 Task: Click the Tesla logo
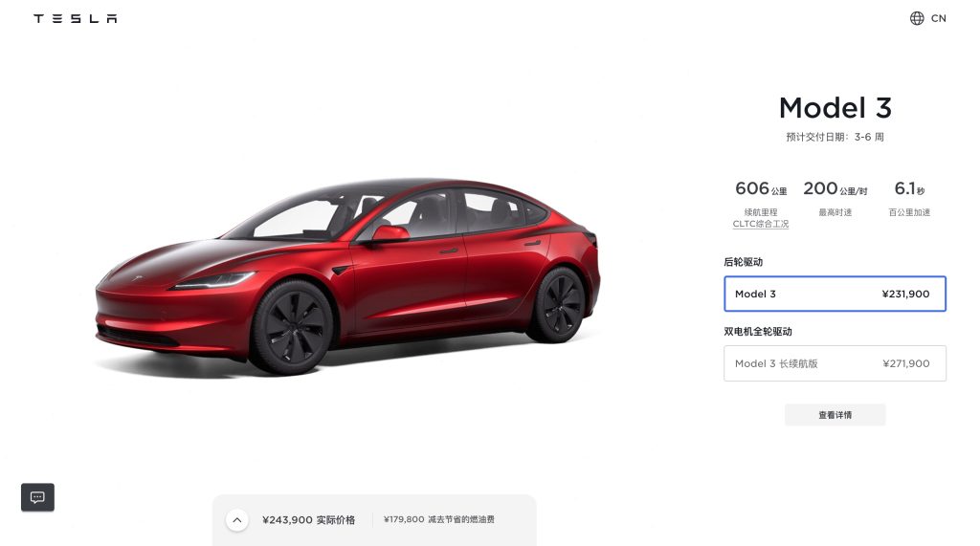point(75,19)
